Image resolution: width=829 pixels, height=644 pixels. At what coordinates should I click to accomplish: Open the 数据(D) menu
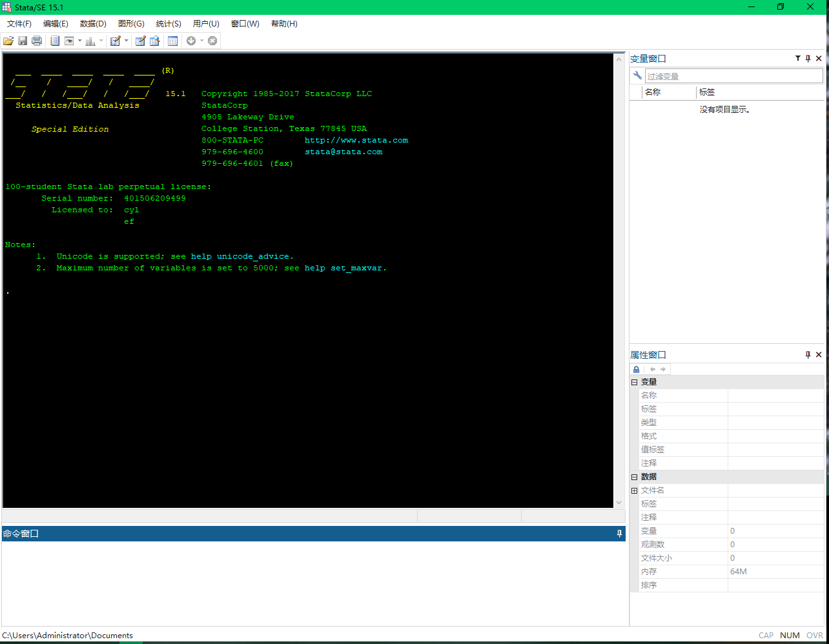click(93, 24)
